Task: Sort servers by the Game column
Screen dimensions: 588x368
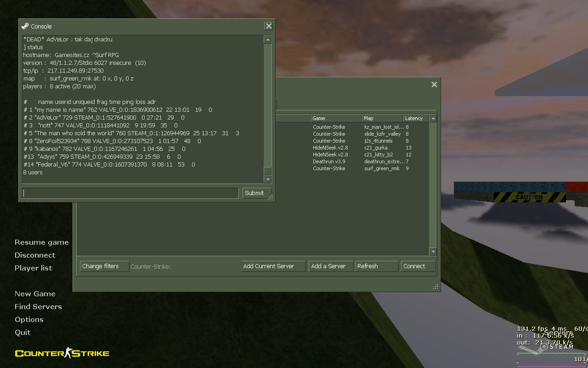Action: (x=336, y=118)
